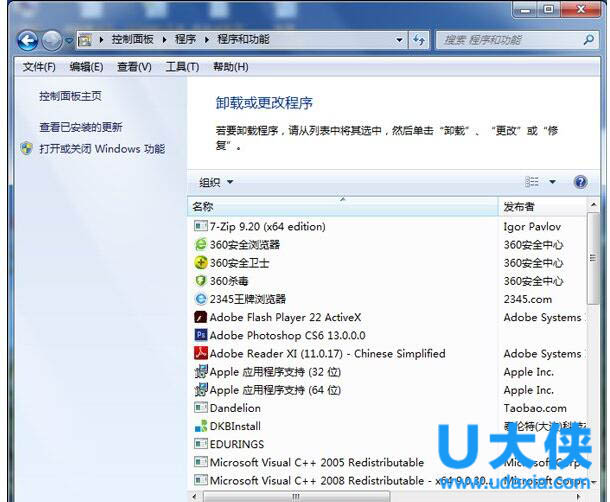Open the view options dropdown arrow
The width and height of the screenshot is (610, 502).
pyautogui.click(x=552, y=182)
